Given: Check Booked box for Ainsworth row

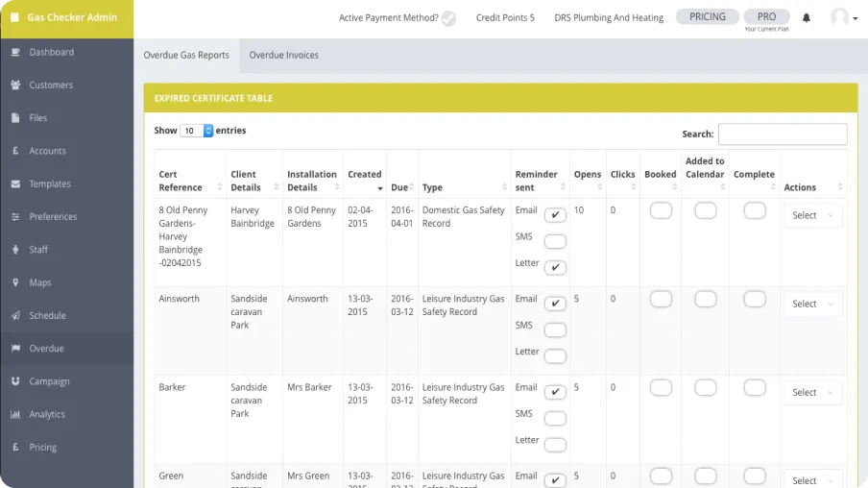Looking at the screenshot, I should (661, 300).
